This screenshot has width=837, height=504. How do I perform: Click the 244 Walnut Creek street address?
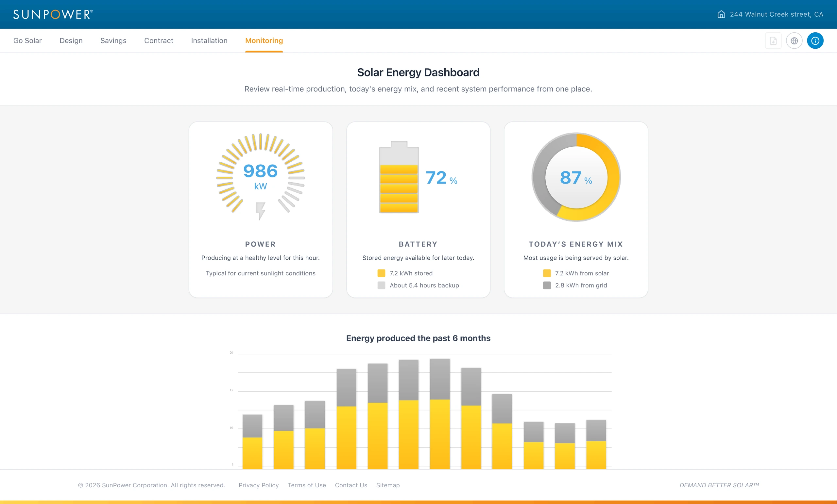click(777, 14)
